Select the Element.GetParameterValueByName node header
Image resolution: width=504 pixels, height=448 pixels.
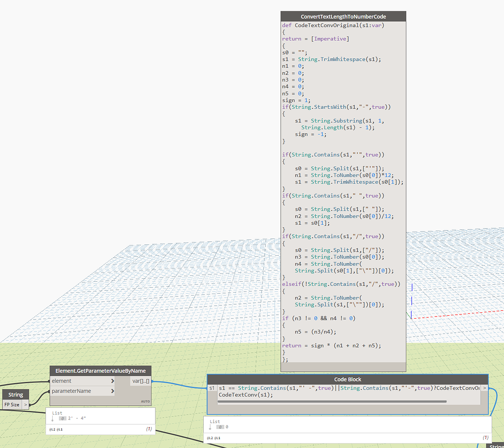[x=100, y=370]
